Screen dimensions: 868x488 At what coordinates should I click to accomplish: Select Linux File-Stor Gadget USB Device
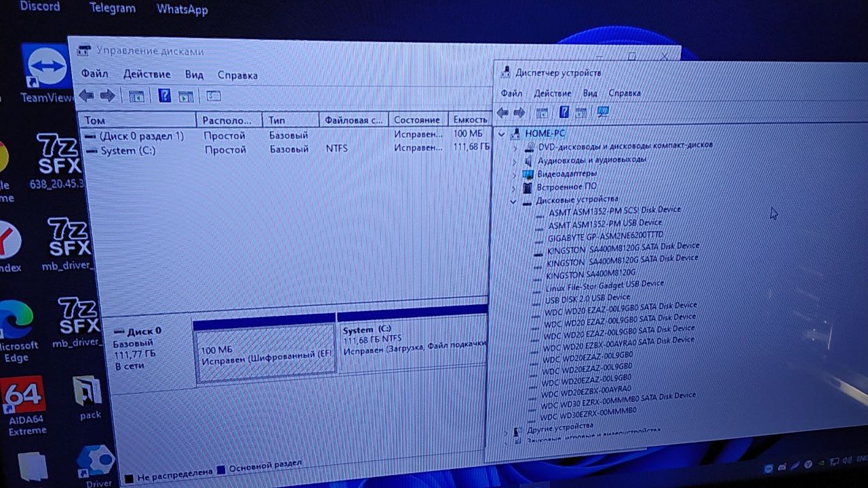point(605,285)
